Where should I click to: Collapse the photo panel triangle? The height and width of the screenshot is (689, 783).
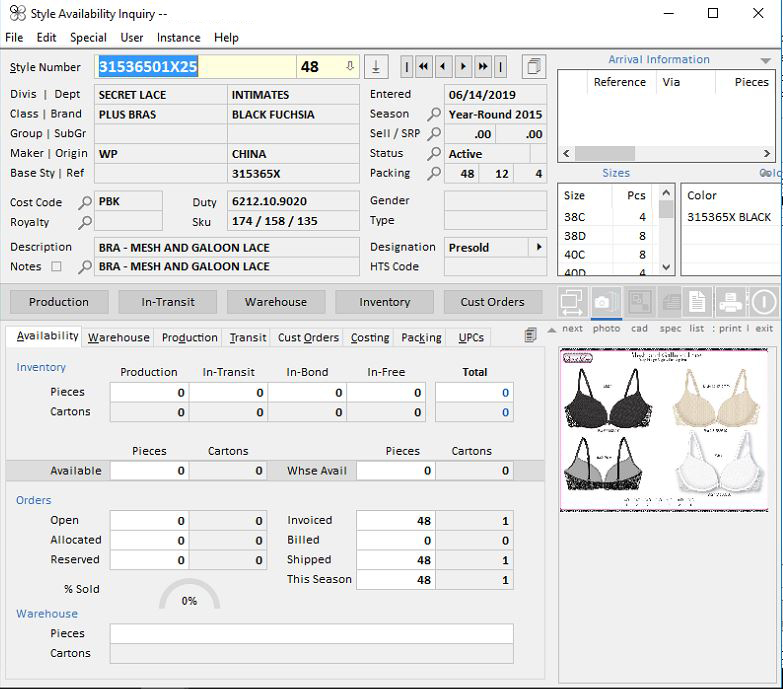click(552, 330)
